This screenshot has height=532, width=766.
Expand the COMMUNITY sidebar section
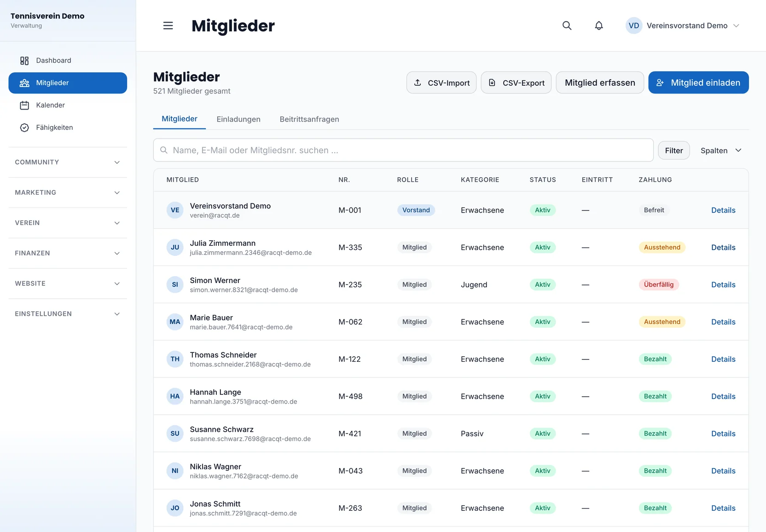(68, 162)
